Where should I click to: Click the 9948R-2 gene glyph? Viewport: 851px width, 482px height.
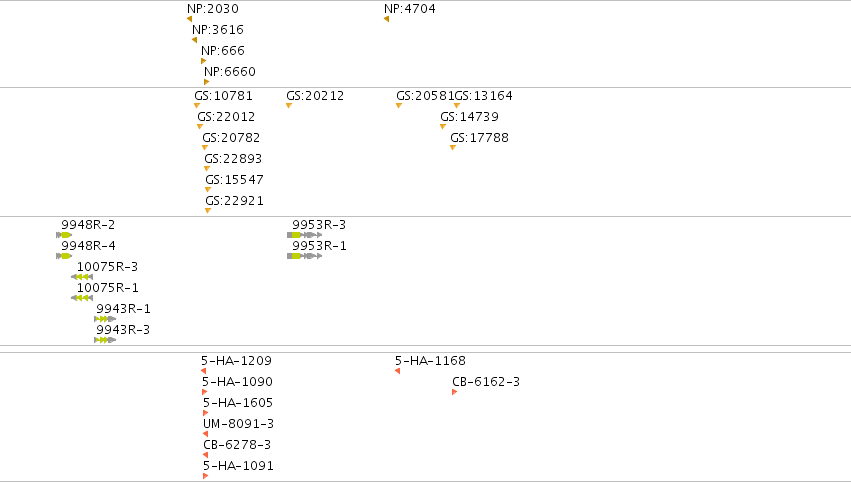pyautogui.click(x=64, y=235)
